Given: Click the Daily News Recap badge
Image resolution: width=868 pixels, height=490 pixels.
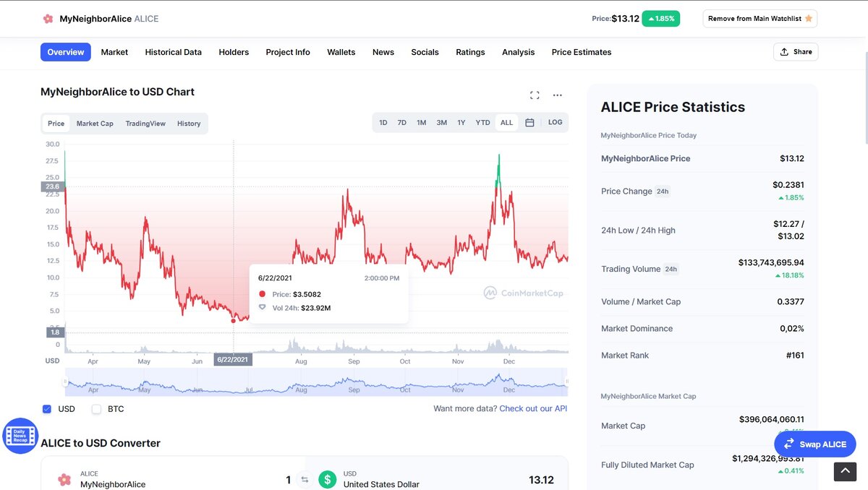Looking at the screenshot, I should pos(20,436).
